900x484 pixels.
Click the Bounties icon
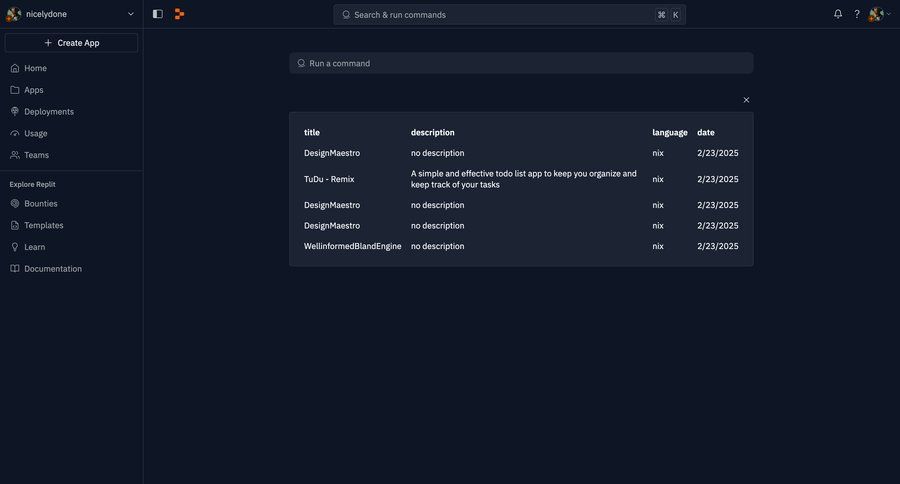tap(15, 204)
